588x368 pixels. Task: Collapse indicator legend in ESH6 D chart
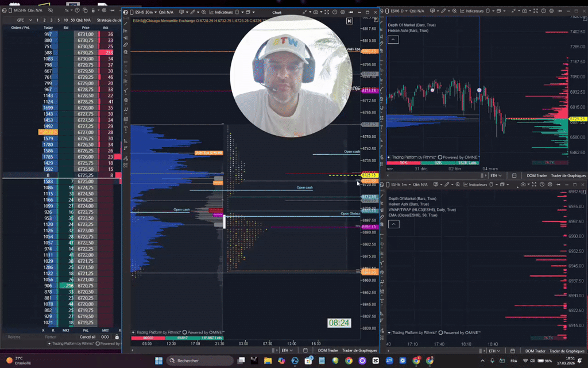pyautogui.click(x=393, y=40)
